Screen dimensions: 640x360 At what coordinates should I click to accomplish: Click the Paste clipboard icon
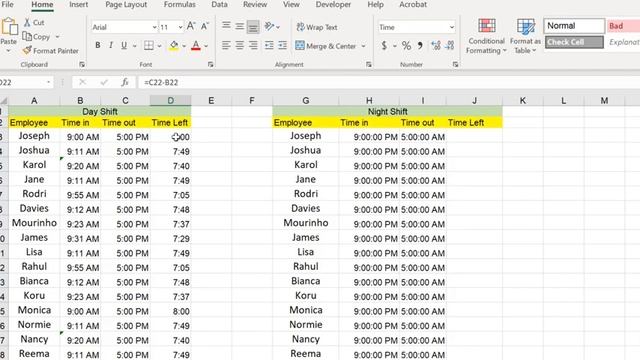pyautogui.click(x=9, y=27)
